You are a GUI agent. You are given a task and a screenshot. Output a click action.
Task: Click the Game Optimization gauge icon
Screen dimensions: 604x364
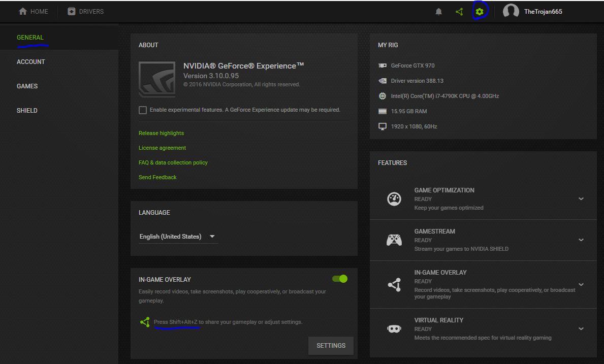pyautogui.click(x=394, y=199)
